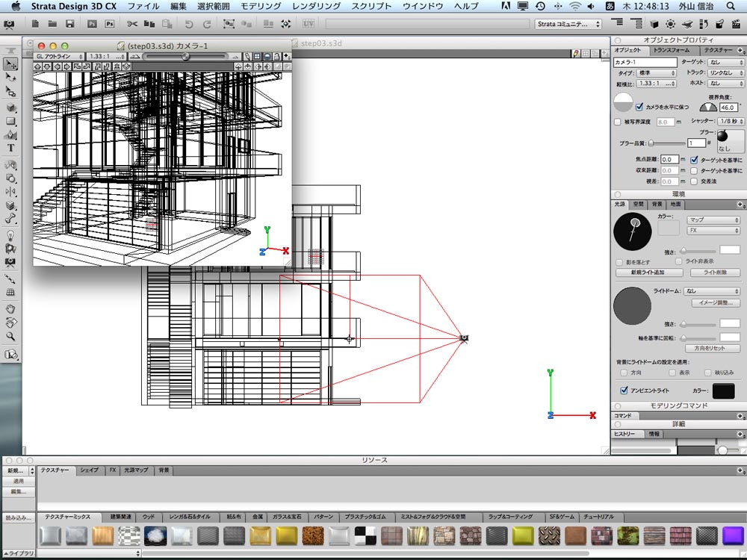Choose the Pen tool in the tool palette
Viewport: 747px width, 560px height.
coord(10,134)
